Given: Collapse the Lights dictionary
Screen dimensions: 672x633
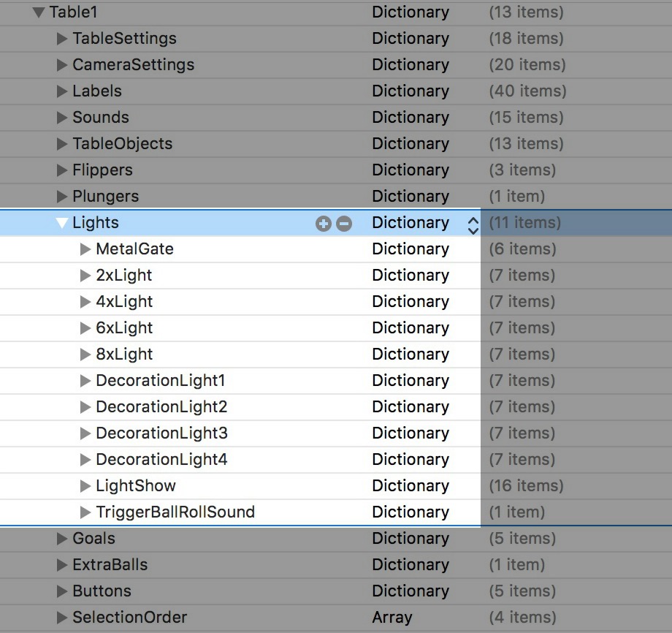Looking at the screenshot, I should 63,223.
